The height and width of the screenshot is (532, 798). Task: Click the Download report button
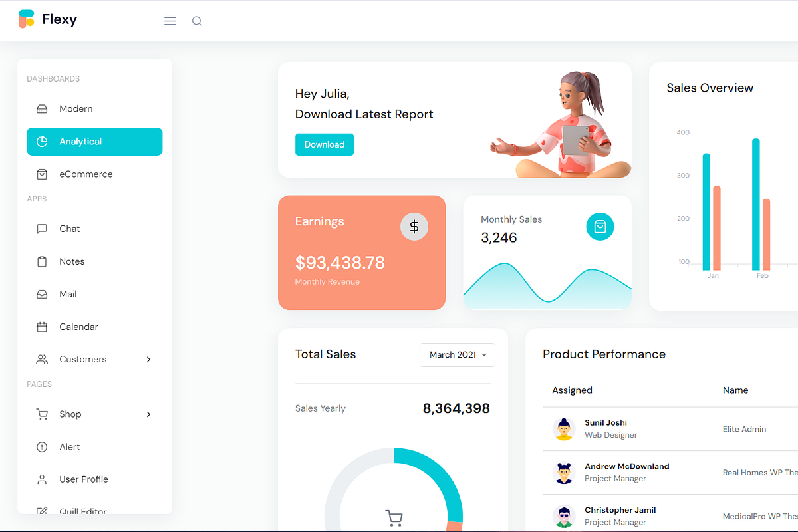[325, 144]
